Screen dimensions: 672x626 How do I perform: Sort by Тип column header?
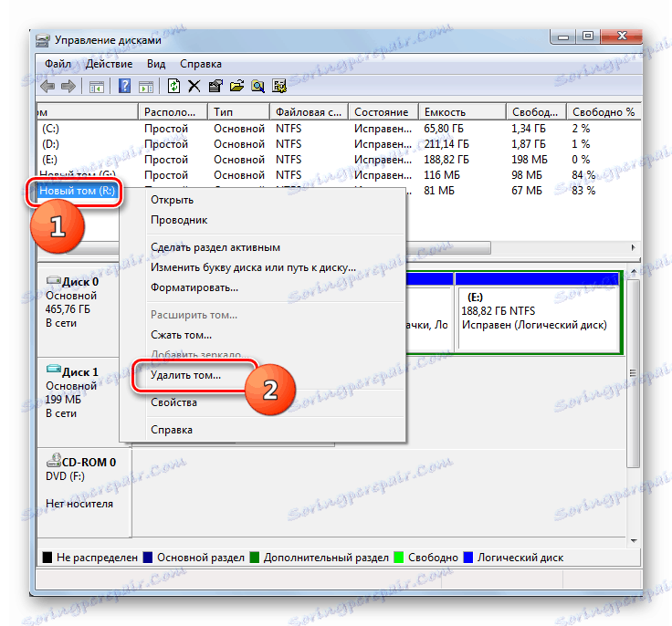[238, 112]
